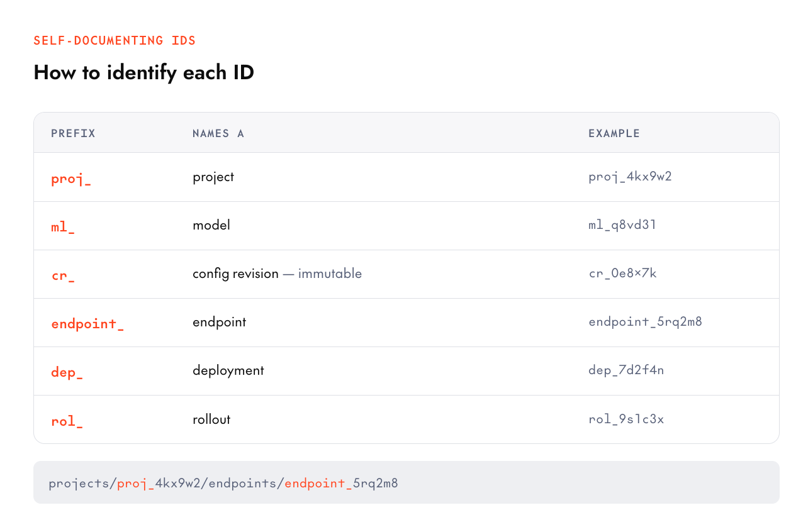The image size is (808, 532).
Task: Select the 'deployment' name cell
Action: coord(228,370)
